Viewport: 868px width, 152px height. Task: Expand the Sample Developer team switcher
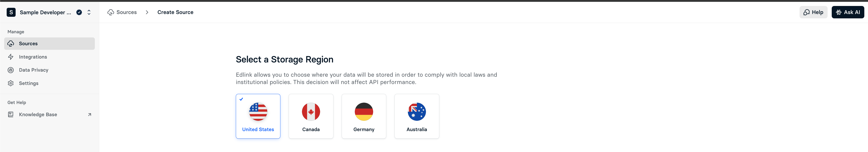(89, 12)
